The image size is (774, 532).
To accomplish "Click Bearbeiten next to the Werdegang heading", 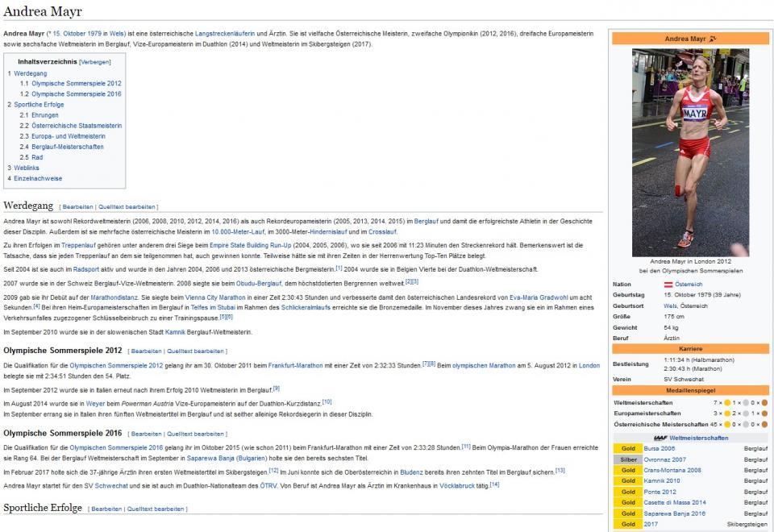I will (77, 207).
